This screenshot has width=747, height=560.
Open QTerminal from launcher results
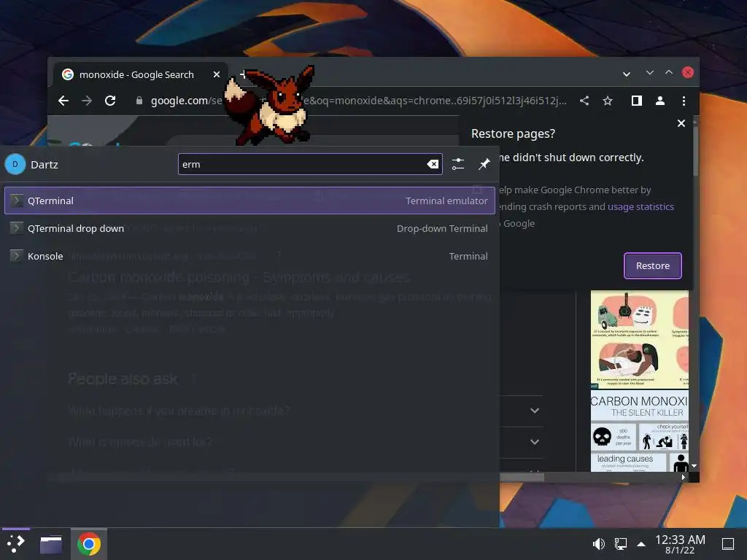click(249, 201)
